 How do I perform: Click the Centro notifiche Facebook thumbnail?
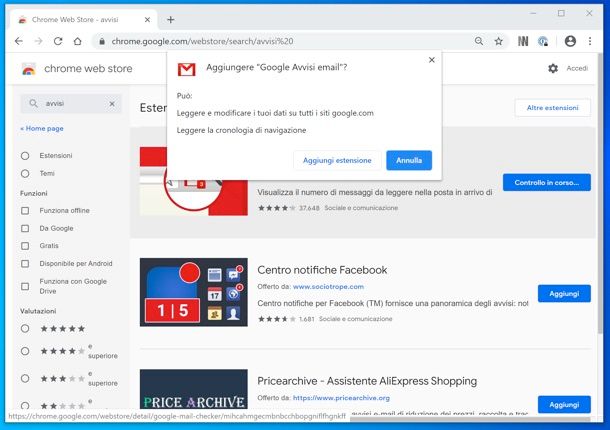pyautogui.click(x=194, y=292)
